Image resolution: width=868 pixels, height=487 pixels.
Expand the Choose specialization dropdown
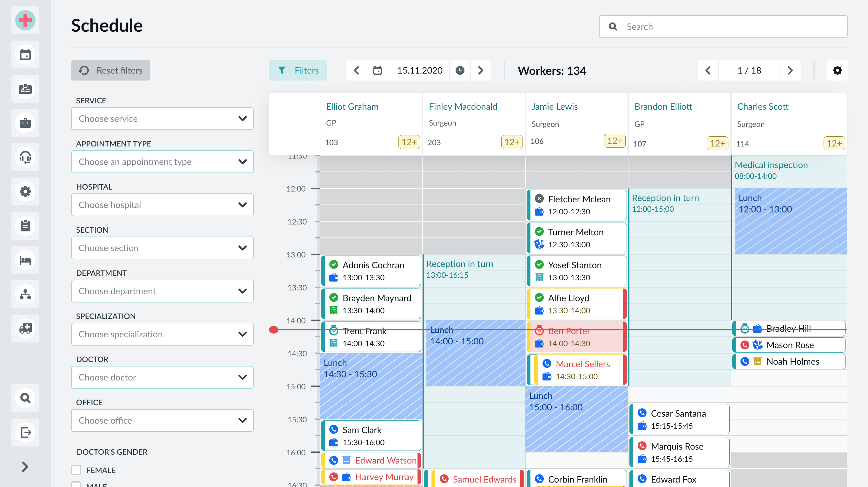(162, 334)
